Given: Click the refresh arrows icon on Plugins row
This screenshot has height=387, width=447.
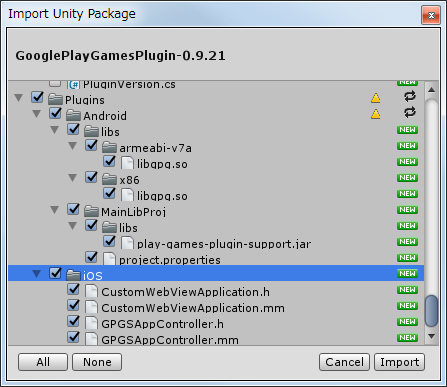Looking at the screenshot, I should pyautogui.click(x=410, y=96).
